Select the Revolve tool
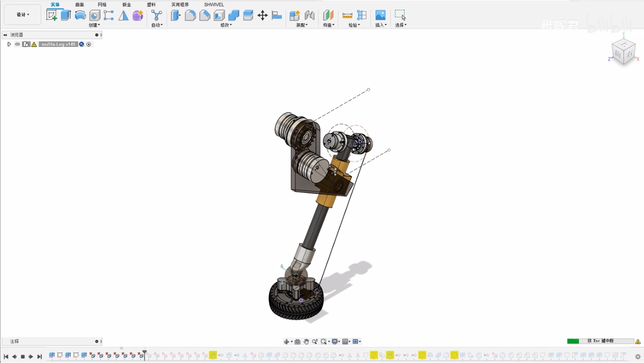The width and height of the screenshot is (644, 363). coord(80,15)
